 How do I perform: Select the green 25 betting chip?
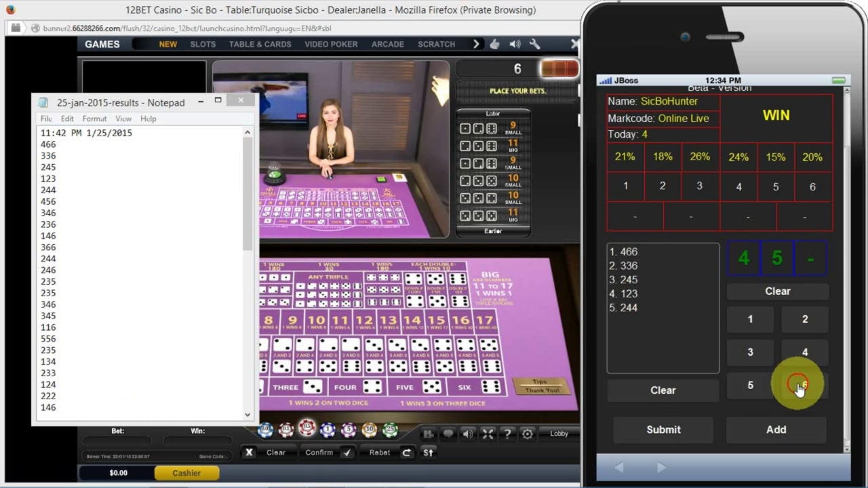click(390, 430)
